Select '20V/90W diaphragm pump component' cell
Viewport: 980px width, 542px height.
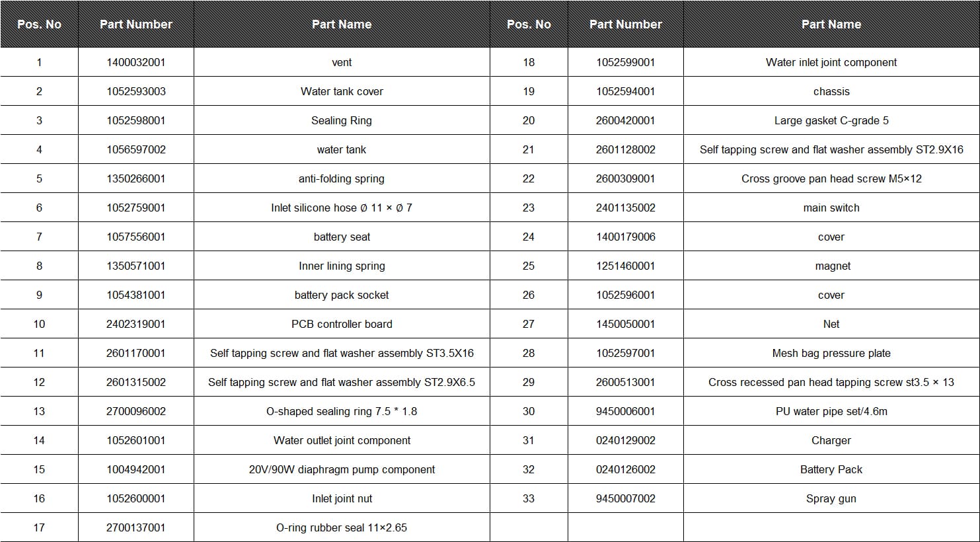pos(342,469)
